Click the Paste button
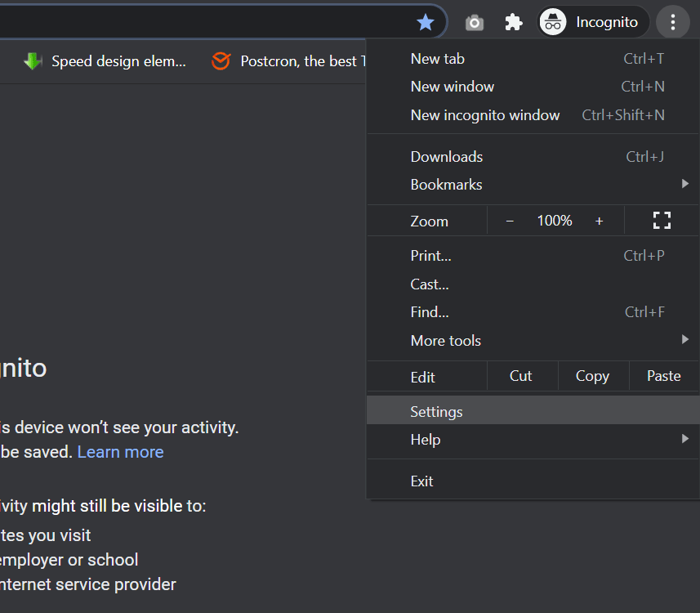700x613 pixels. pyautogui.click(x=662, y=376)
